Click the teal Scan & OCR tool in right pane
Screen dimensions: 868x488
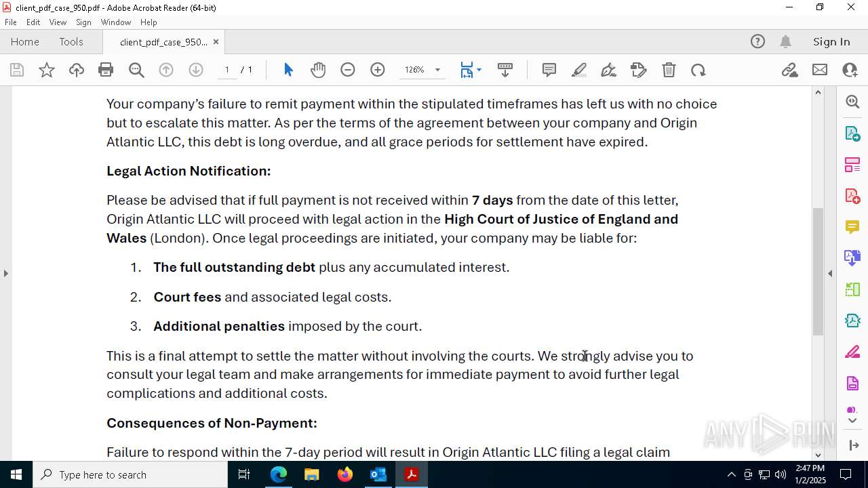852,321
